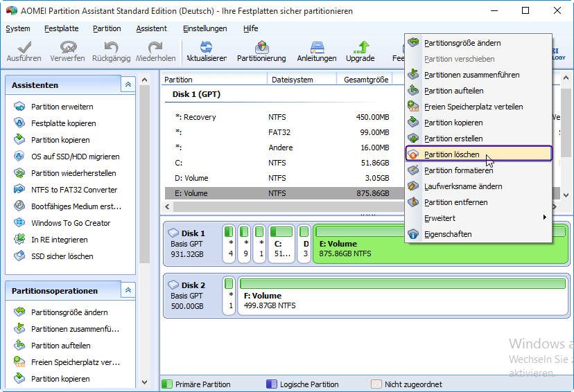
Task: Collapse the Partitionsoperationen panel
Action: [128, 290]
